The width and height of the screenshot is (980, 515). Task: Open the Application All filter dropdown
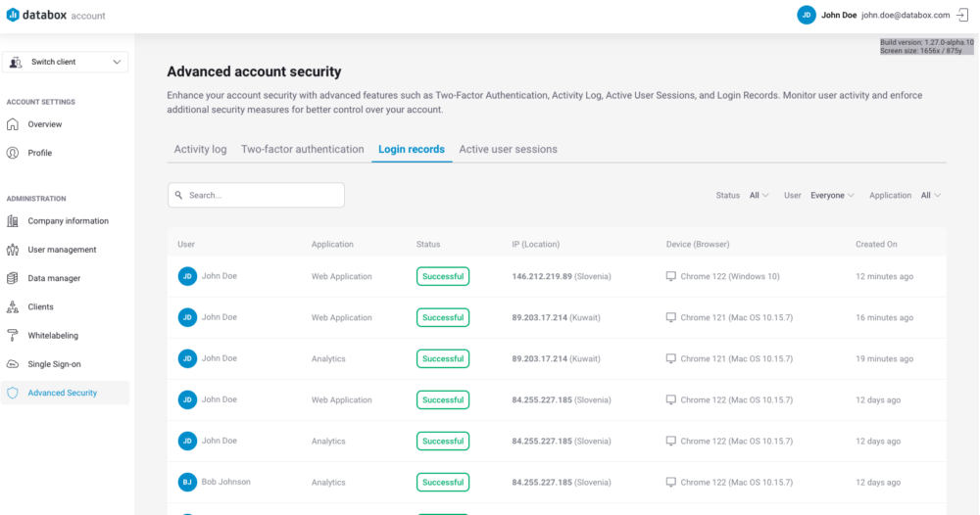tap(931, 196)
